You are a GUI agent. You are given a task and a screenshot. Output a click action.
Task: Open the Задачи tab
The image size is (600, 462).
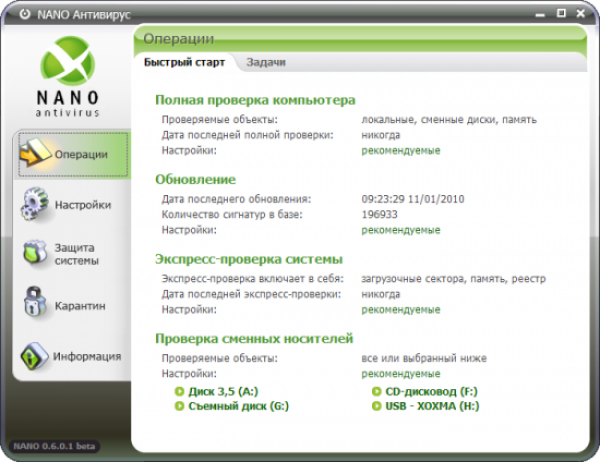266,62
